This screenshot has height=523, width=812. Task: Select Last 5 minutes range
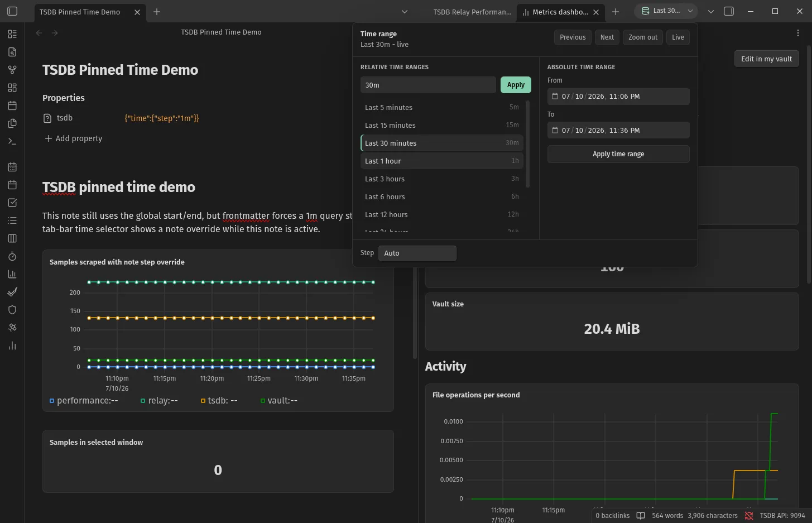(x=442, y=108)
